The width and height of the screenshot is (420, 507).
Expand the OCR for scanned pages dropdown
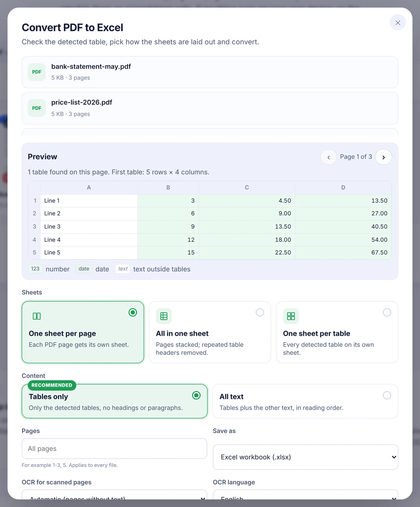click(x=114, y=495)
